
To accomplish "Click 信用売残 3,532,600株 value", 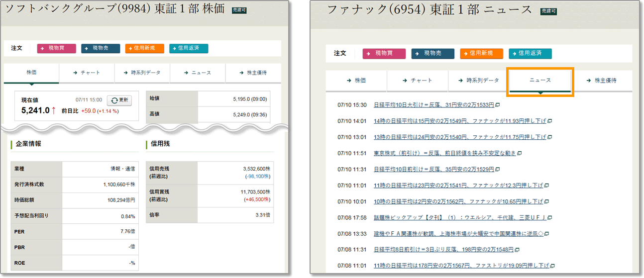I will coord(256,169).
